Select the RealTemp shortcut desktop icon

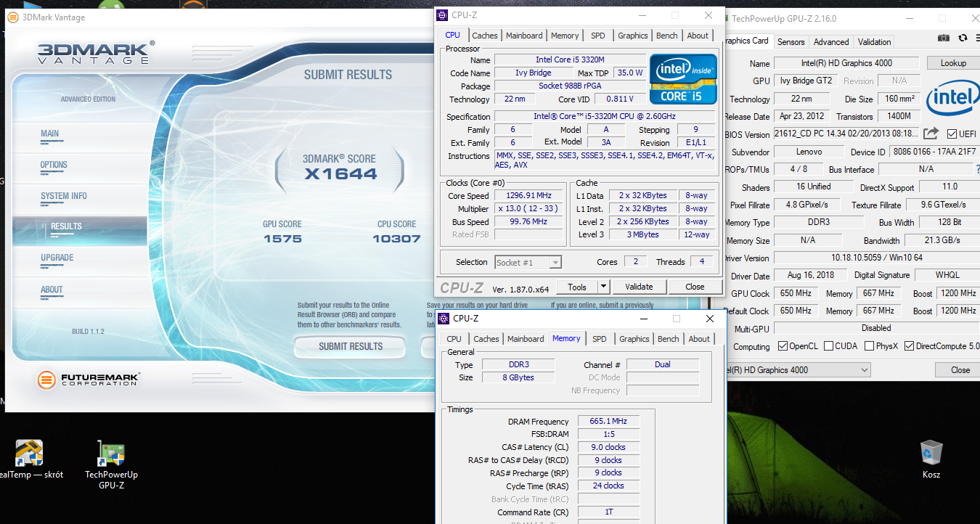click(x=29, y=459)
